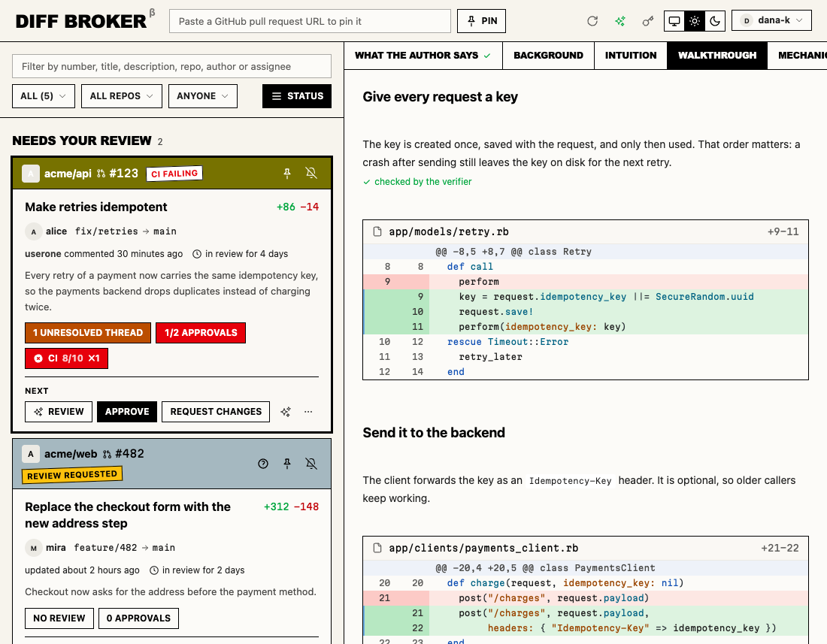Click the clock icon for in review 2 days
The width and height of the screenshot is (827, 644).
pos(154,570)
